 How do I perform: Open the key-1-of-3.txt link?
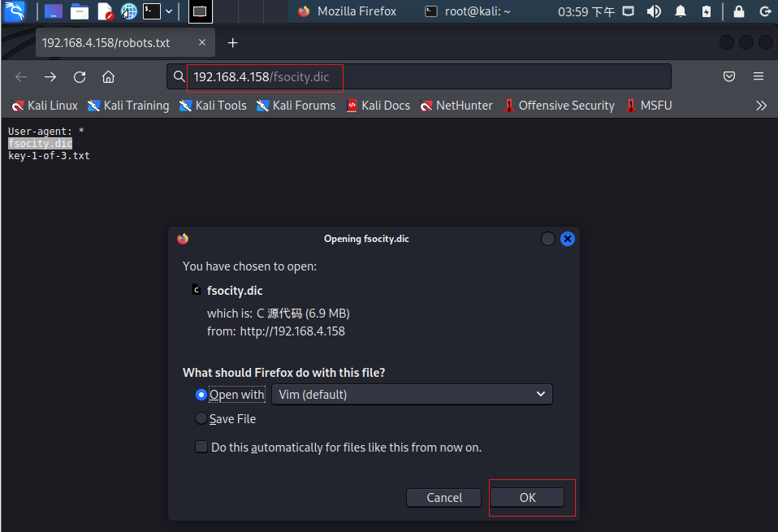pyautogui.click(x=48, y=155)
